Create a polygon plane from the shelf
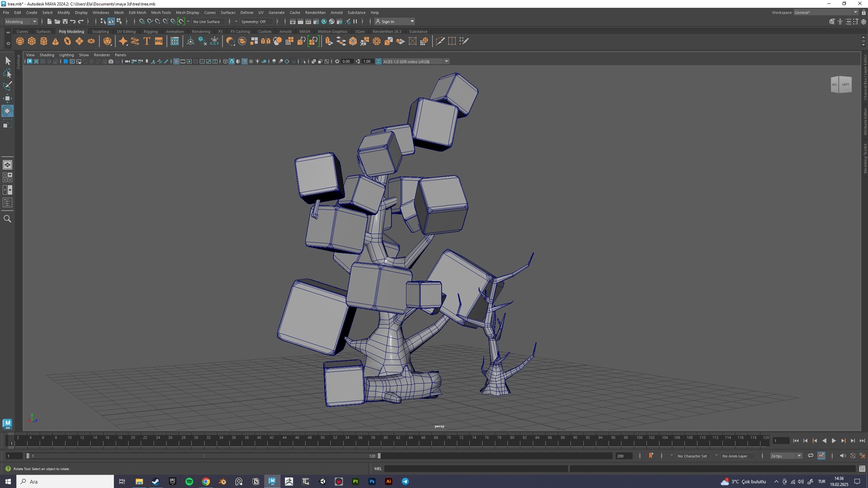The width and height of the screenshot is (868, 488). click(x=79, y=41)
